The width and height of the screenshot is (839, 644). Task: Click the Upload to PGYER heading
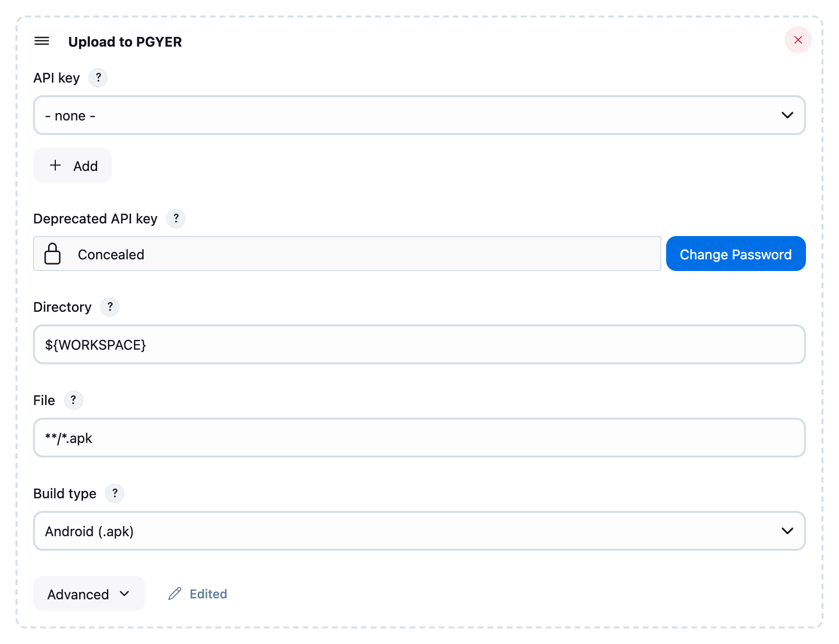tap(125, 42)
